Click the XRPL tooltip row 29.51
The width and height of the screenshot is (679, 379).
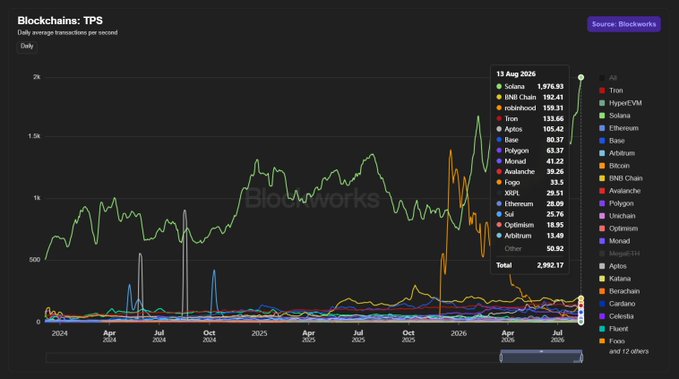pos(530,193)
